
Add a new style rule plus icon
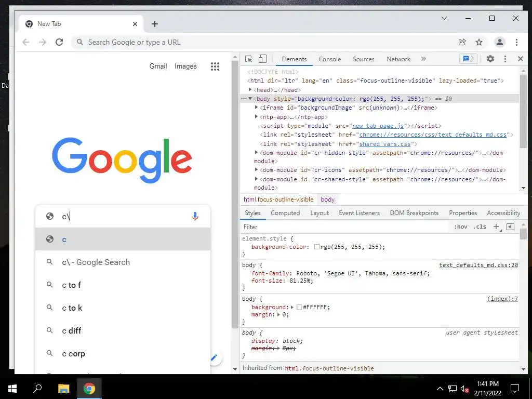click(496, 227)
